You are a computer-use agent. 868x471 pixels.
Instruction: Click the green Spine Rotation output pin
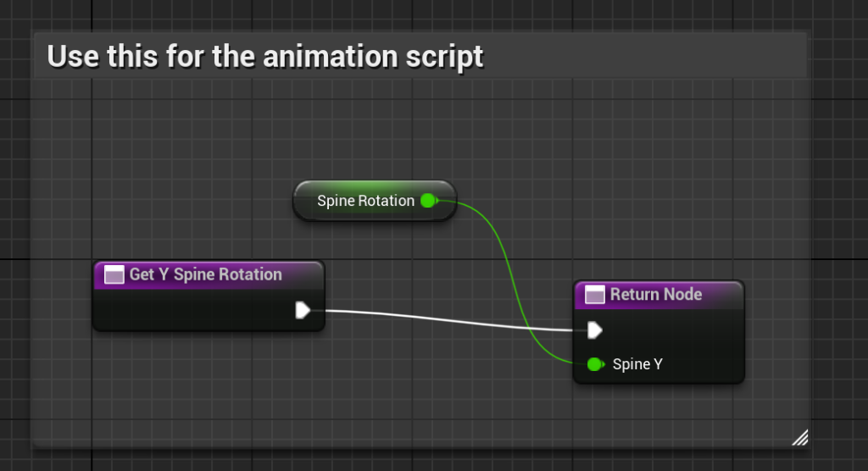click(428, 201)
